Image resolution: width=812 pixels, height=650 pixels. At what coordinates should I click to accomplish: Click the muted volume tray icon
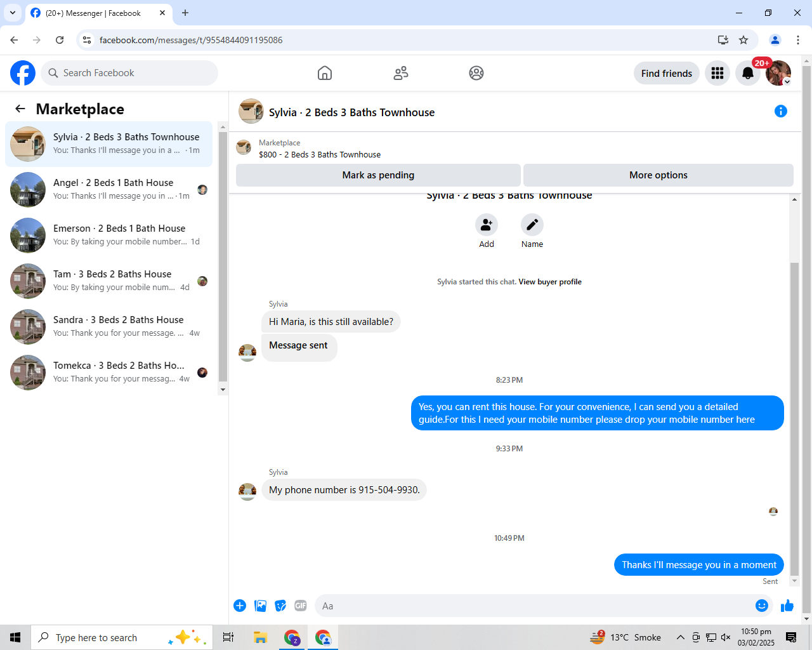[726, 637]
